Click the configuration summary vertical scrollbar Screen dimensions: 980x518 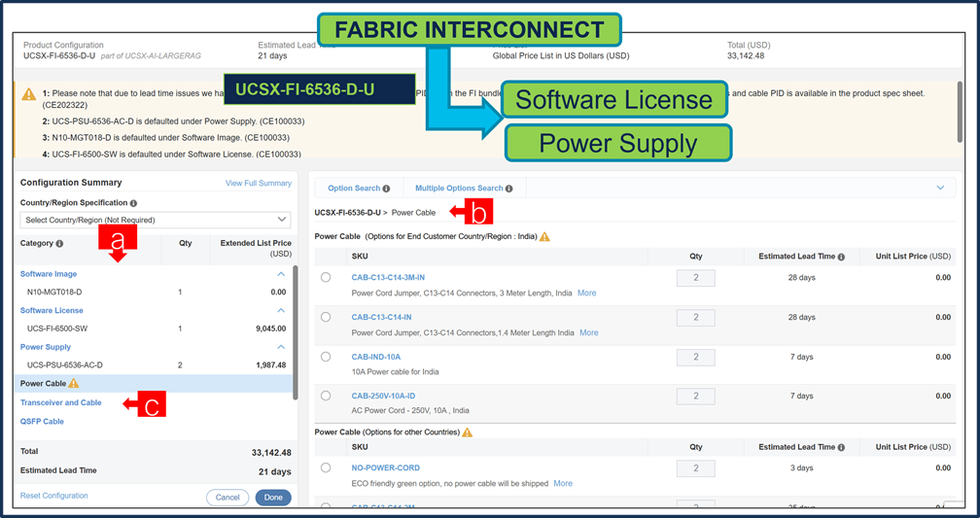coord(296,332)
